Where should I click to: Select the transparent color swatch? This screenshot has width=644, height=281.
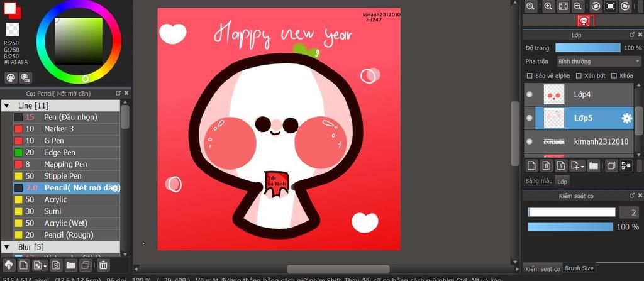12,30
